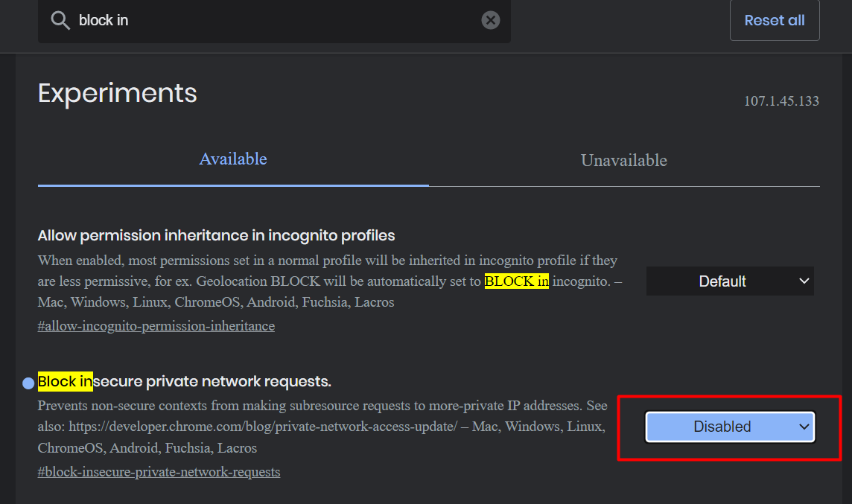Click the version number 107.1.45.133
Image resolution: width=852 pixels, height=504 pixels.
pyautogui.click(x=781, y=101)
